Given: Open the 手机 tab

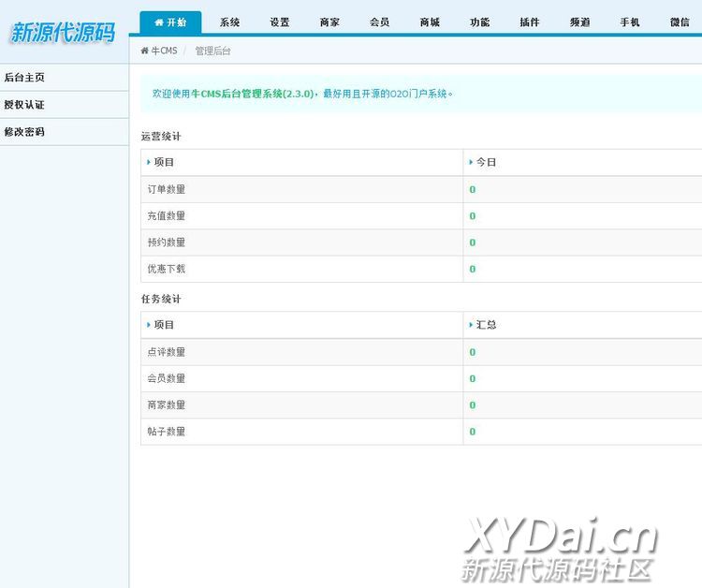Looking at the screenshot, I should pos(630,22).
